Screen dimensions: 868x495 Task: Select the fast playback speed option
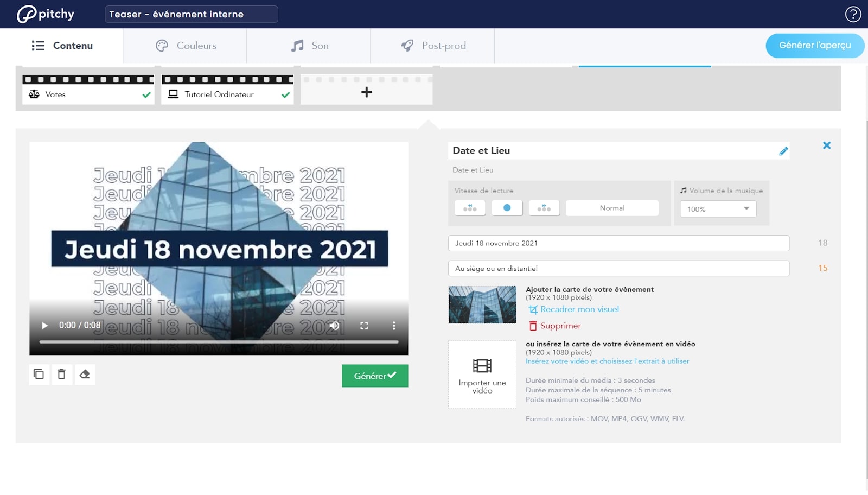544,208
